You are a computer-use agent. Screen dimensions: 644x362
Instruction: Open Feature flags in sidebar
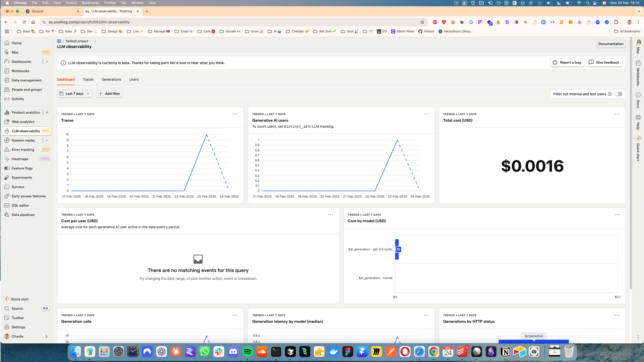tap(22, 168)
